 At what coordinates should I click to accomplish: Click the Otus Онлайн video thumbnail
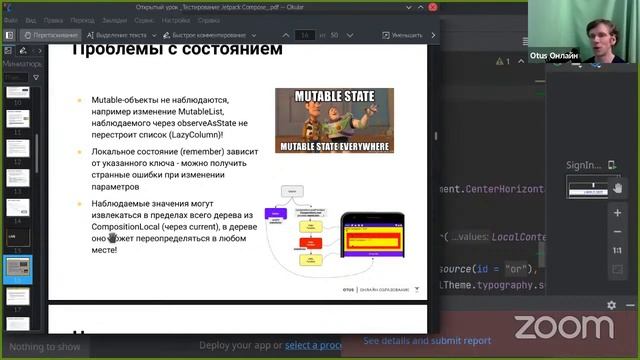click(583, 31)
